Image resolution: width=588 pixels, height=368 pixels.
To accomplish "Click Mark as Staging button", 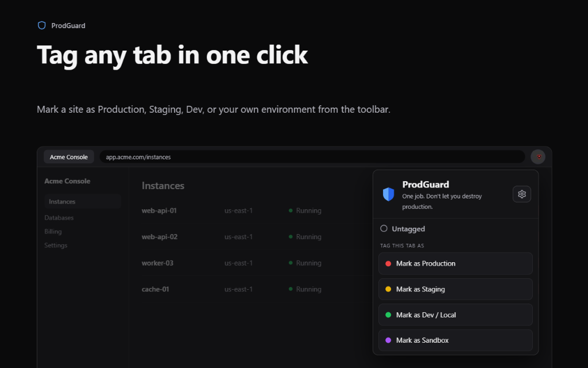I will click(455, 289).
